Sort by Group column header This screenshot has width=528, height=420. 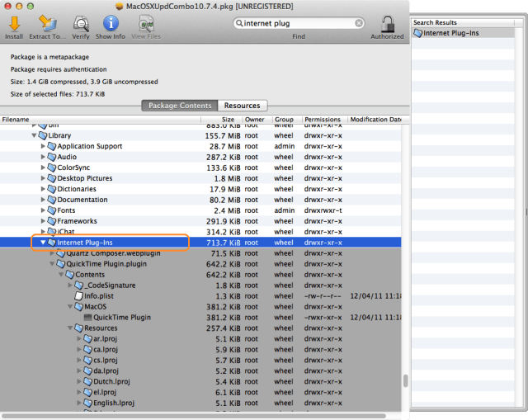(286, 120)
